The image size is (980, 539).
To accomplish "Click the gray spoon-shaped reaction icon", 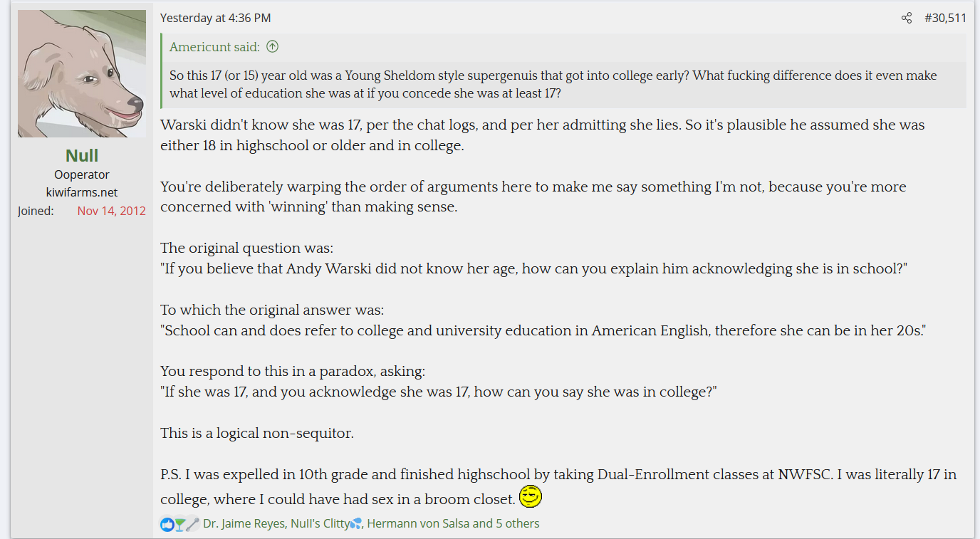I will pyautogui.click(x=192, y=524).
